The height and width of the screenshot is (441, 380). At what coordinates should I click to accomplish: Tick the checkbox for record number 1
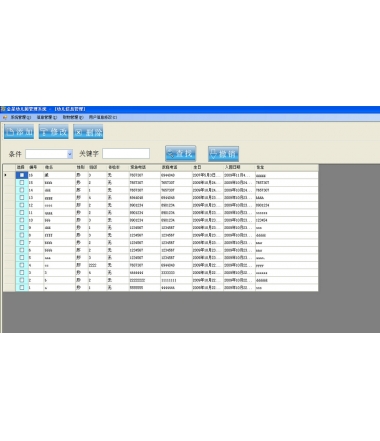coord(22,287)
